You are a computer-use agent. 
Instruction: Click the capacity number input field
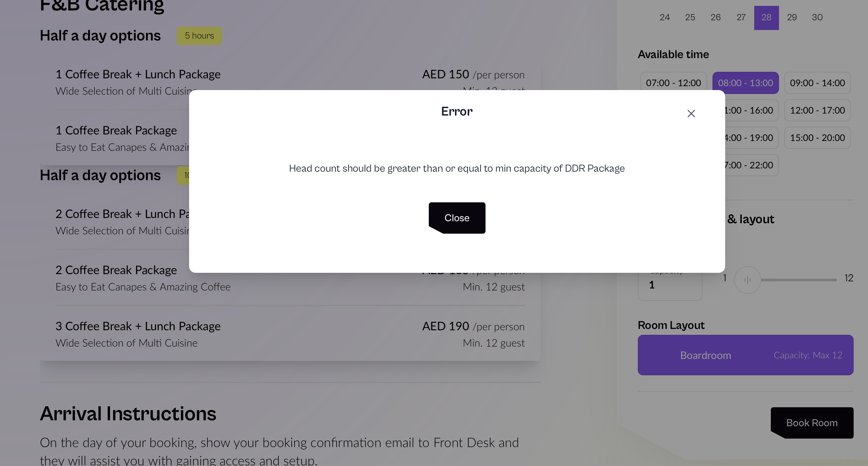(x=670, y=285)
